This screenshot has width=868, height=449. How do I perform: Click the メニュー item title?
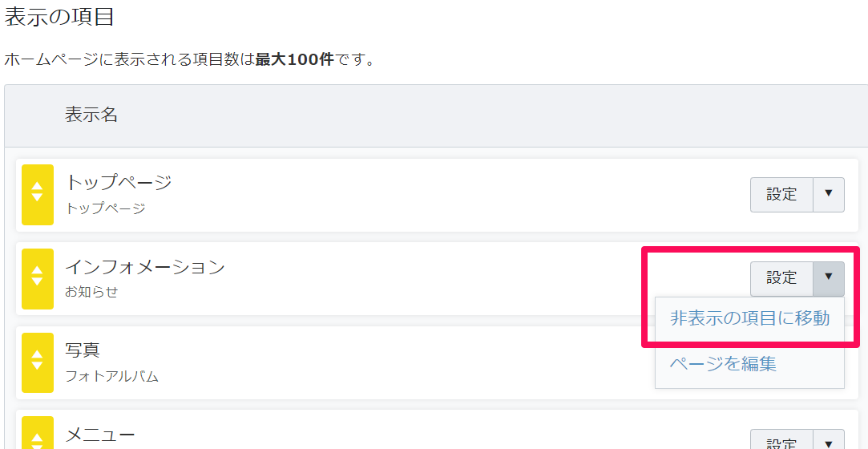[x=100, y=435]
